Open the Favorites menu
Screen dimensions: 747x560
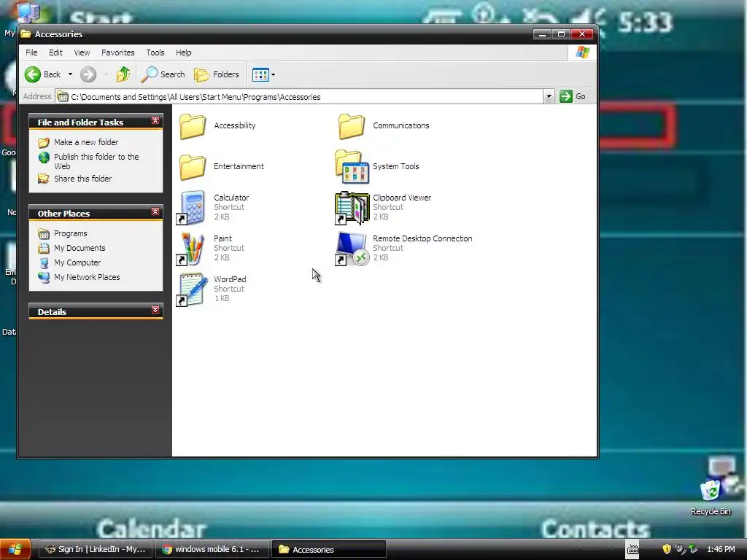pyautogui.click(x=117, y=52)
